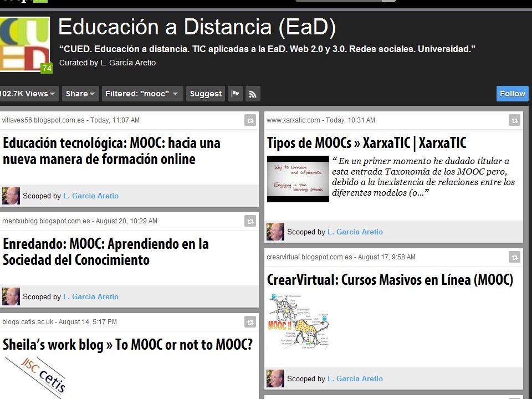
Task: Click the rescoop icon on the blogs.cetis.ac.uk post
Action: (250, 322)
